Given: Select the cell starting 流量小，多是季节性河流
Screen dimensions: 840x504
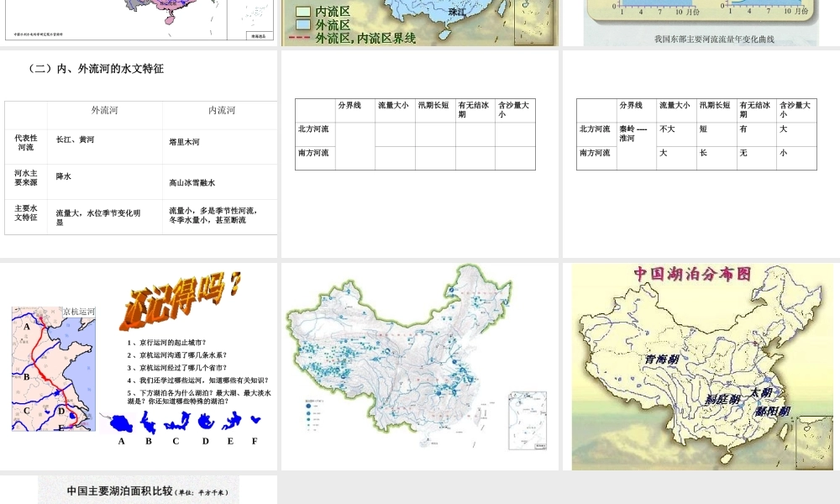Looking at the screenshot, I should coord(213,215).
